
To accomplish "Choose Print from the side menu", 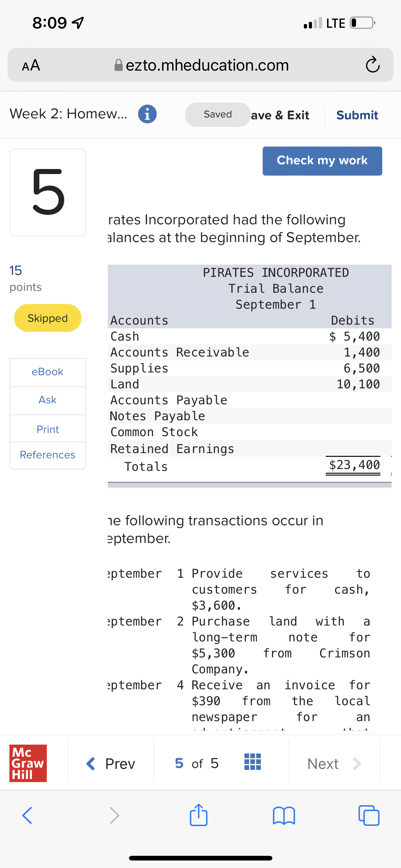I will 47,429.
